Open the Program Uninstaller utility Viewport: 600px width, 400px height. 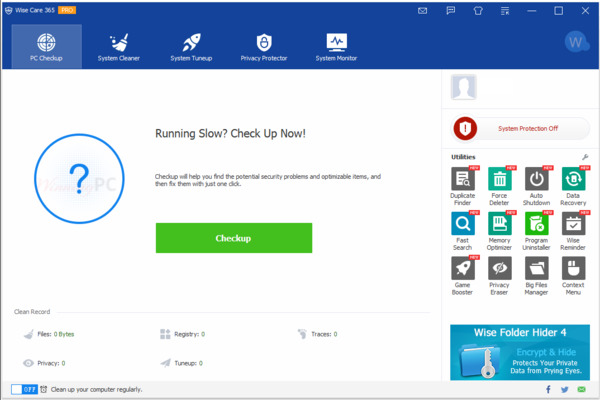(536, 231)
